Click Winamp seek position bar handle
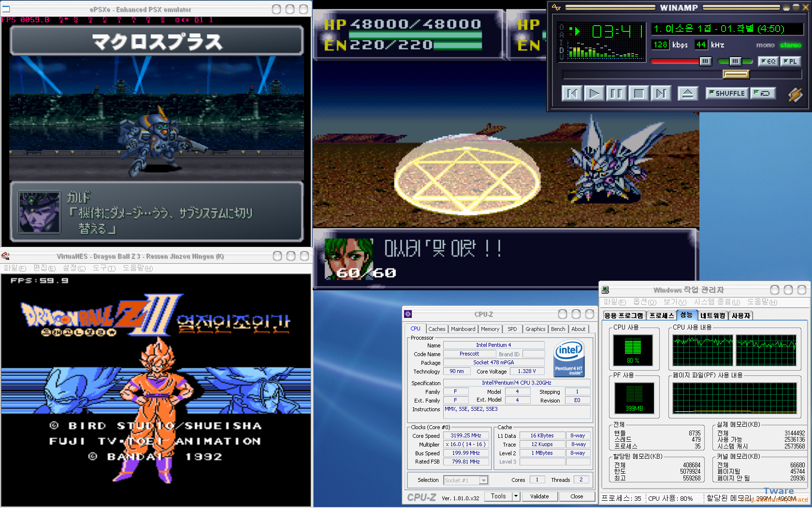Screen dimensions: 812x508 tap(736, 74)
